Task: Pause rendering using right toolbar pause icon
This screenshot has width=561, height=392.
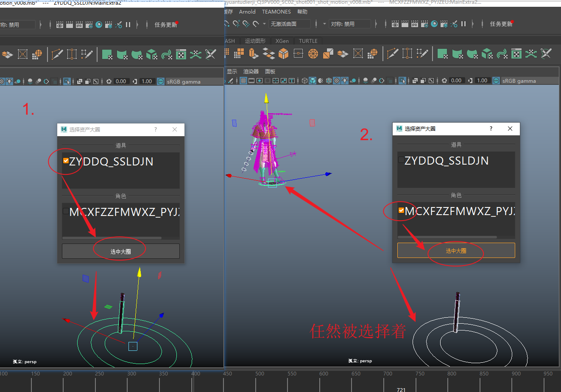Action: coord(463,24)
